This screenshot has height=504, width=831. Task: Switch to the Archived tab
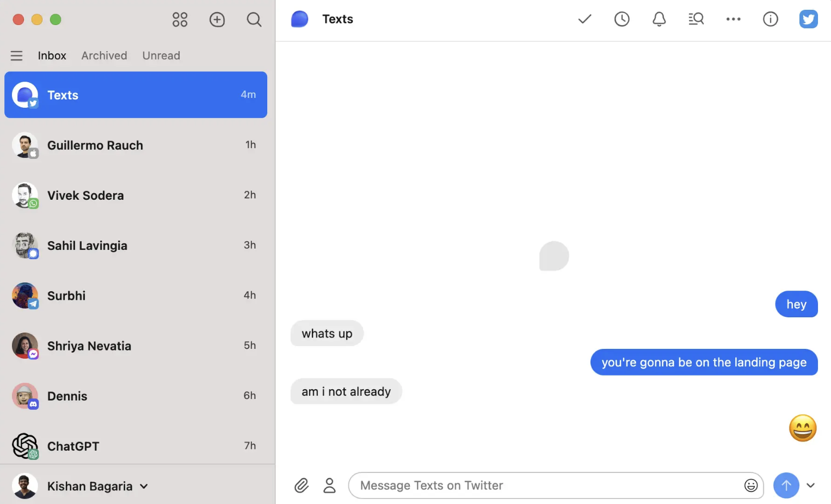[104, 56]
